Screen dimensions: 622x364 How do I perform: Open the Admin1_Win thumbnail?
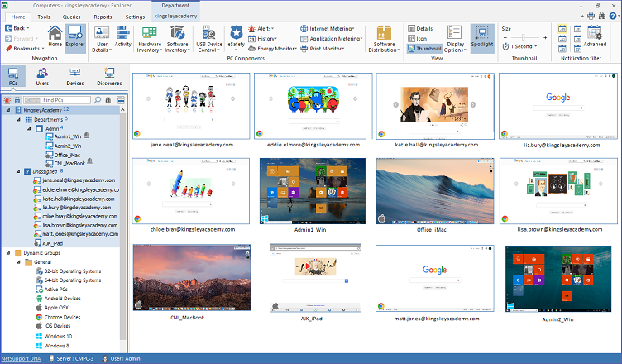click(312, 191)
